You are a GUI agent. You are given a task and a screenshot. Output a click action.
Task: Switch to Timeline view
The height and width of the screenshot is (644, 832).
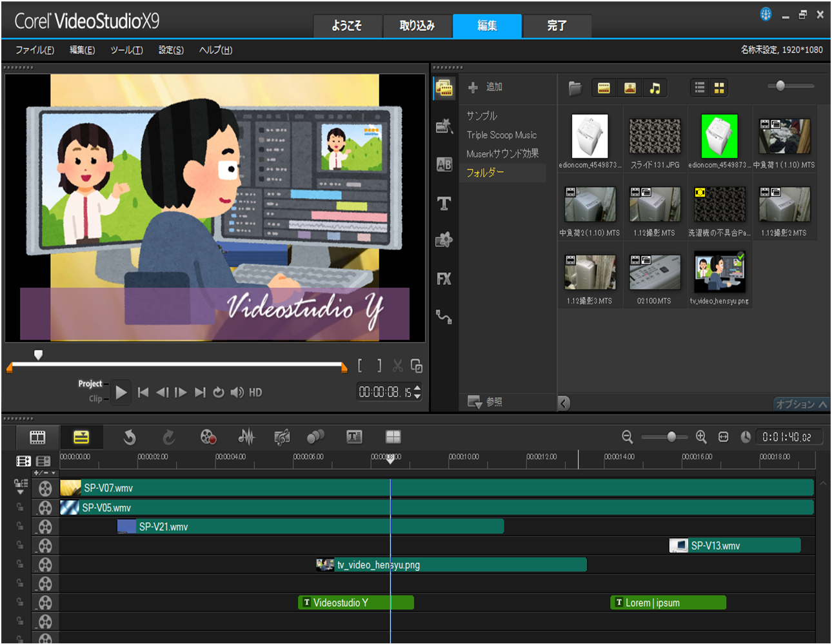tap(81, 437)
